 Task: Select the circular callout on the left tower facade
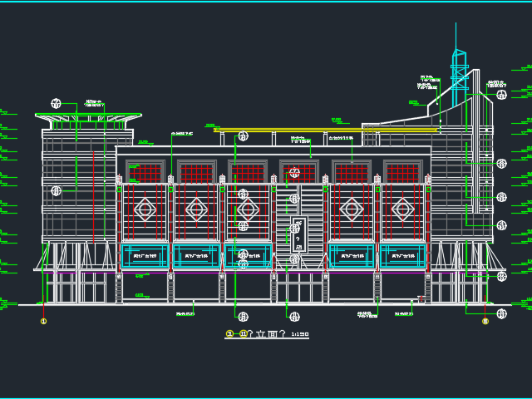pos(57,190)
